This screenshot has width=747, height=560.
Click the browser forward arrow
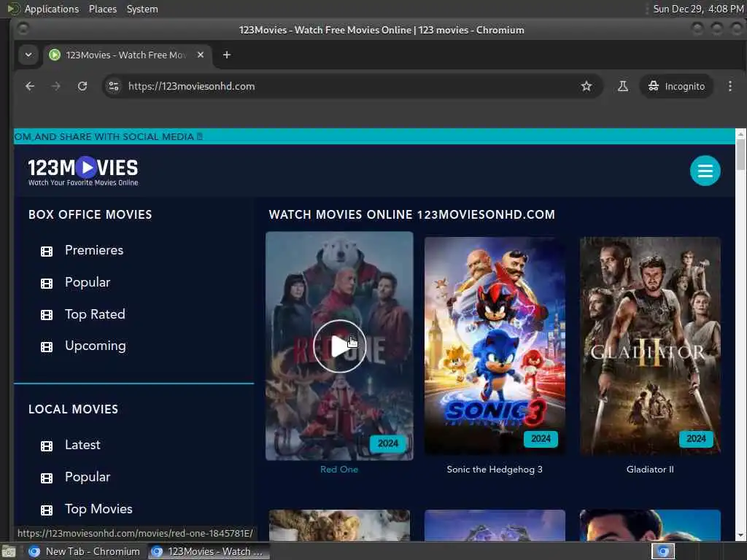pos(55,86)
